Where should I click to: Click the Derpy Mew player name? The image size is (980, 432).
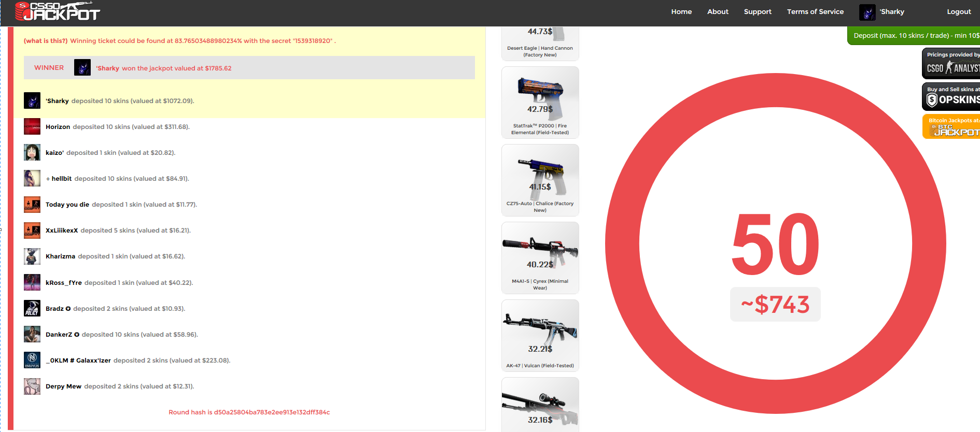click(63, 386)
